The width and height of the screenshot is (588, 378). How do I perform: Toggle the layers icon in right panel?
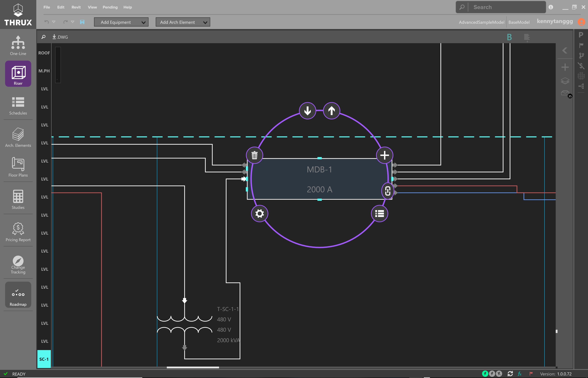click(x=565, y=81)
